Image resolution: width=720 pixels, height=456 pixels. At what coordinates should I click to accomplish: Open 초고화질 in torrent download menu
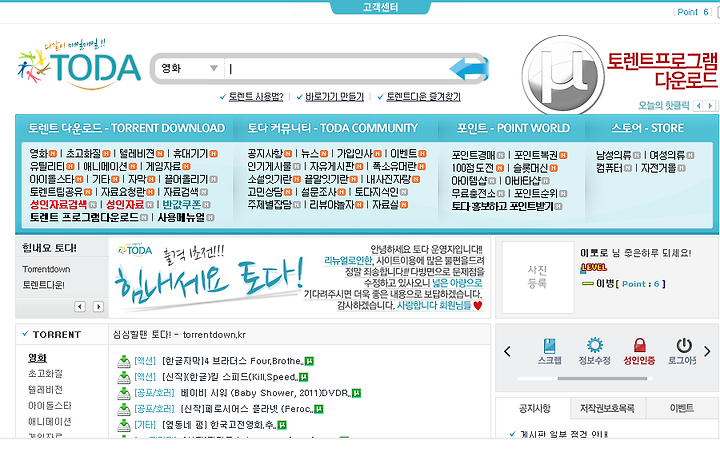click(x=83, y=153)
